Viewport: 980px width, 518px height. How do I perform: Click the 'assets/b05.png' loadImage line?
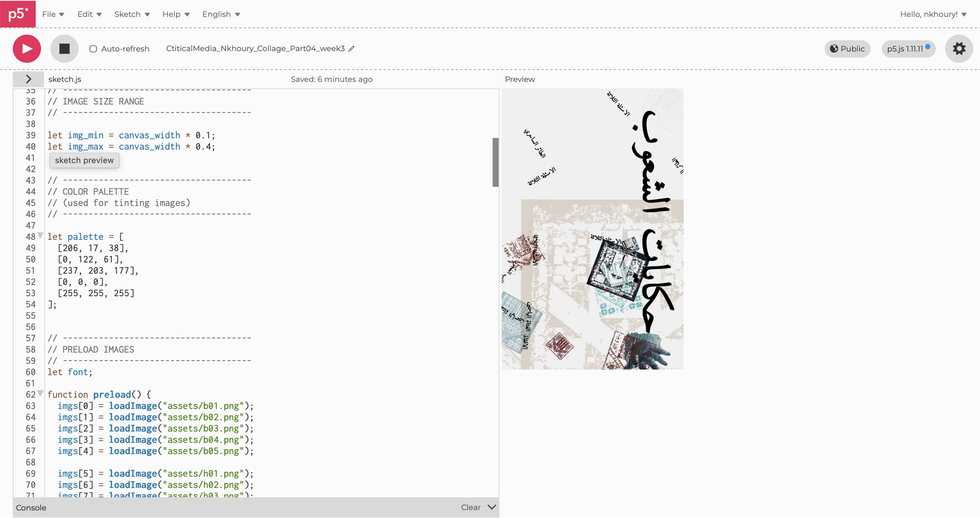point(156,451)
